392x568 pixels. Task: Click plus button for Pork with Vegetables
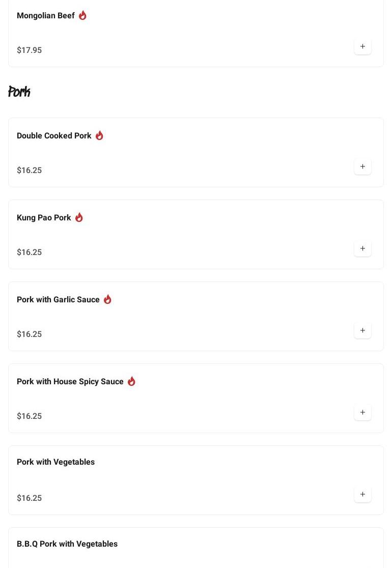click(x=362, y=494)
